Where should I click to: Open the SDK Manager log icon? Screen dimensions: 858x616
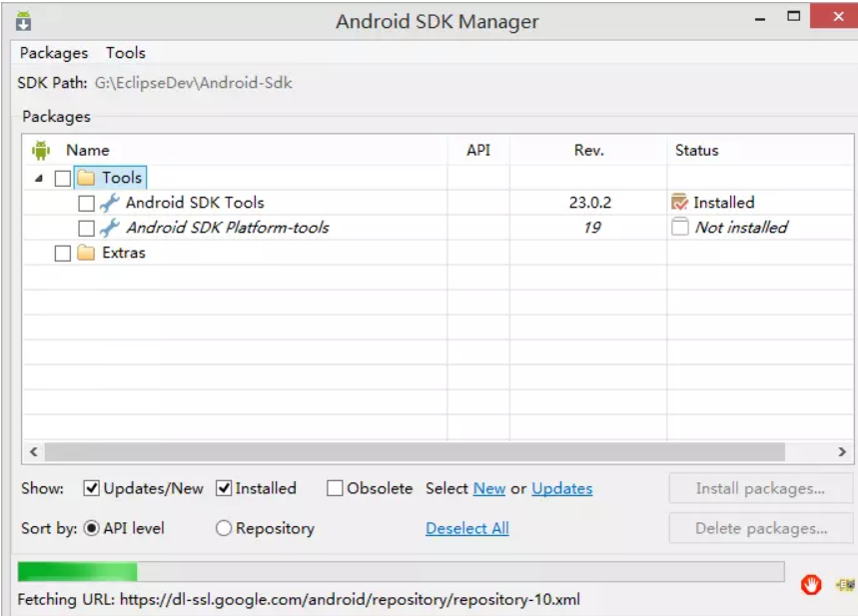[845, 585]
